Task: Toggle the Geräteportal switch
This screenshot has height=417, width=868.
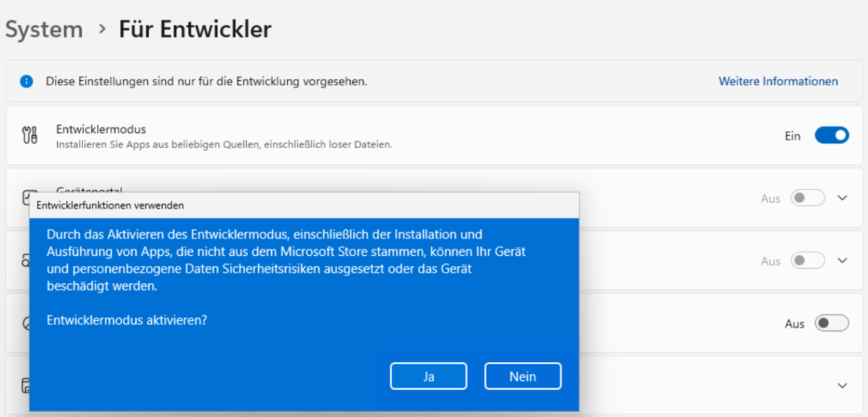Action: [808, 198]
